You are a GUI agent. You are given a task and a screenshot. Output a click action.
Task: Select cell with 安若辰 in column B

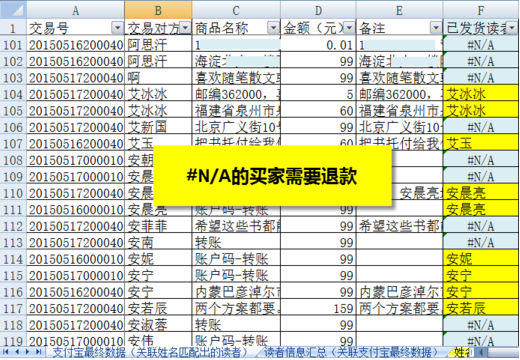tap(158, 308)
